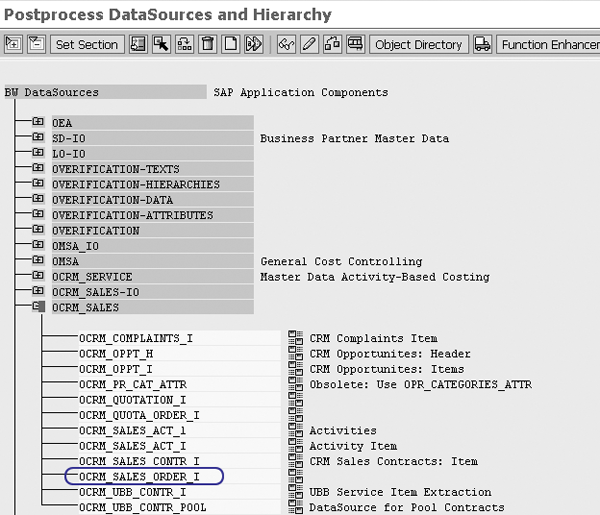This screenshot has width=600, height=515.
Task: Click the Function Enhancement button
Action: coord(548,44)
